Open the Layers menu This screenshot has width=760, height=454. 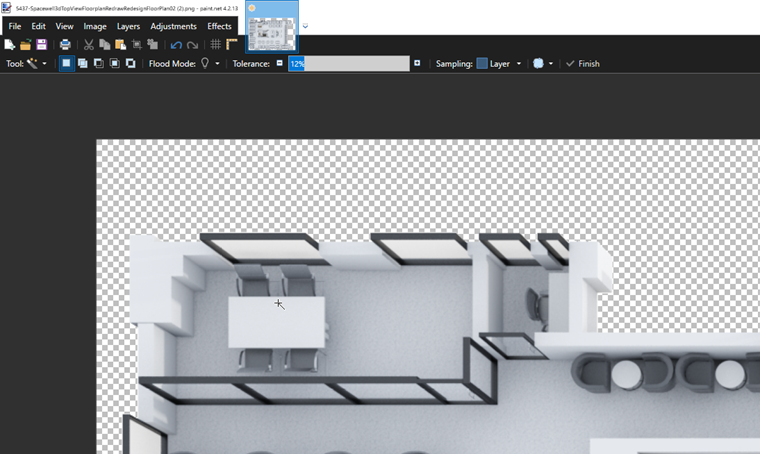[x=128, y=26]
